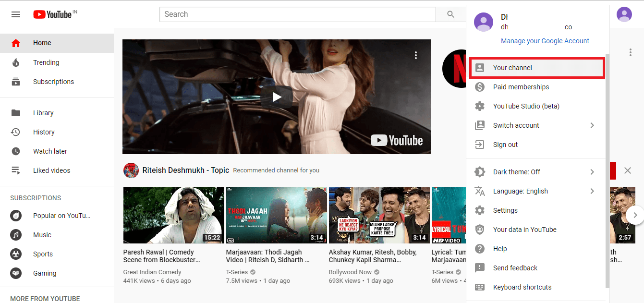Select YouTube Studio (beta) menu item
644x303 pixels.
(x=535, y=106)
